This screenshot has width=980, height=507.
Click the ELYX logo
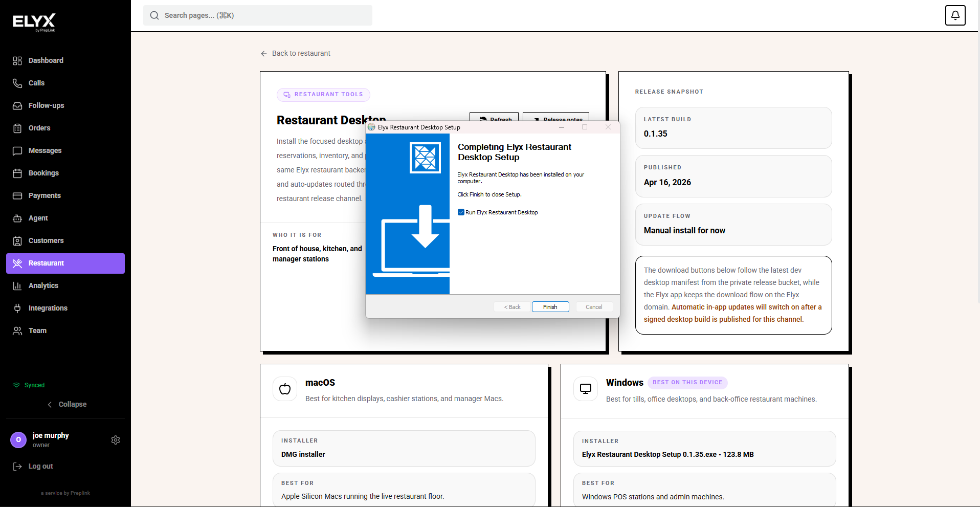(34, 22)
